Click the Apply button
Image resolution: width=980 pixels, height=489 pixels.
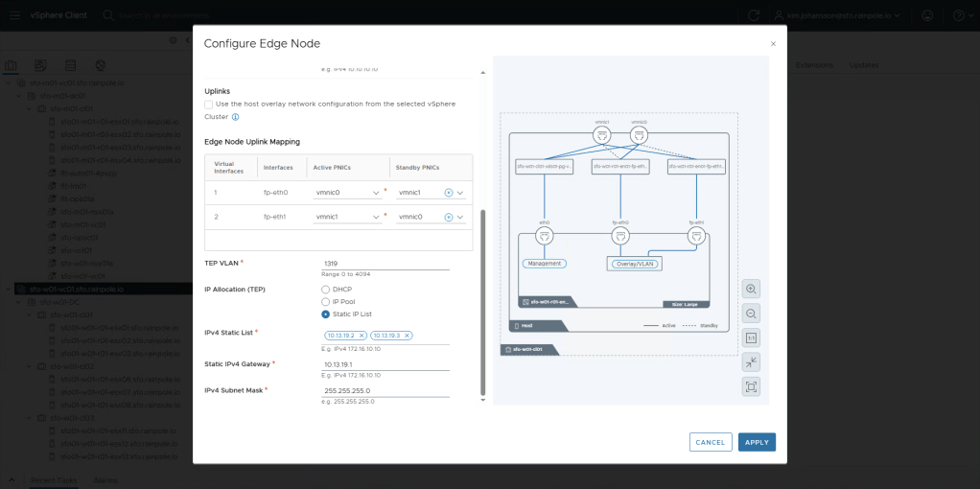[757, 442]
